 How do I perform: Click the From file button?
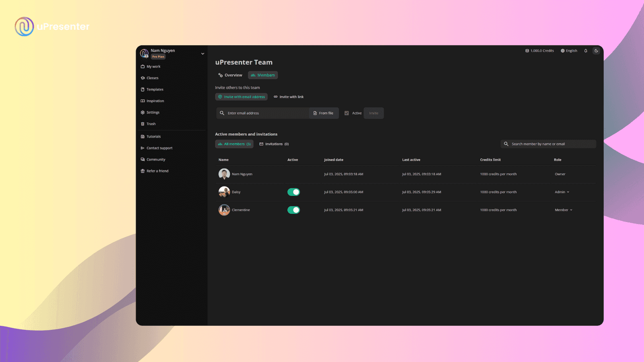coord(324,113)
